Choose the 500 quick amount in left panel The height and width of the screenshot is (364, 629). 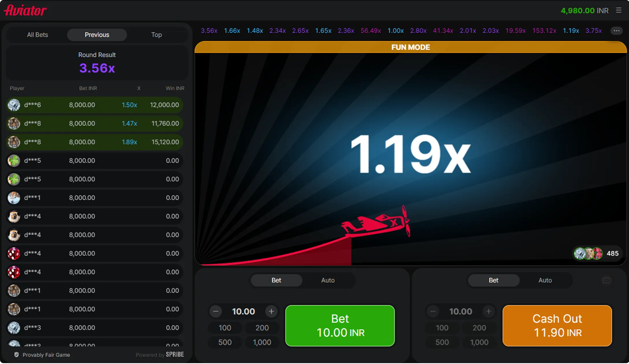(x=225, y=342)
